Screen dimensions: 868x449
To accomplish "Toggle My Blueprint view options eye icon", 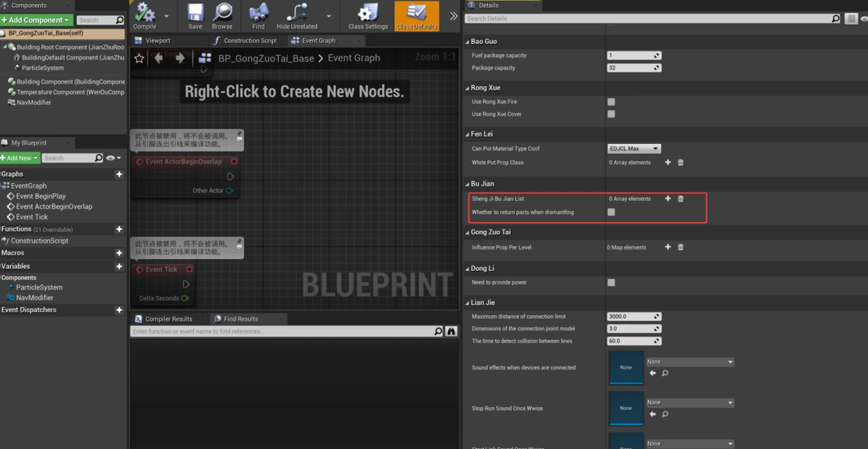I will click(x=113, y=158).
